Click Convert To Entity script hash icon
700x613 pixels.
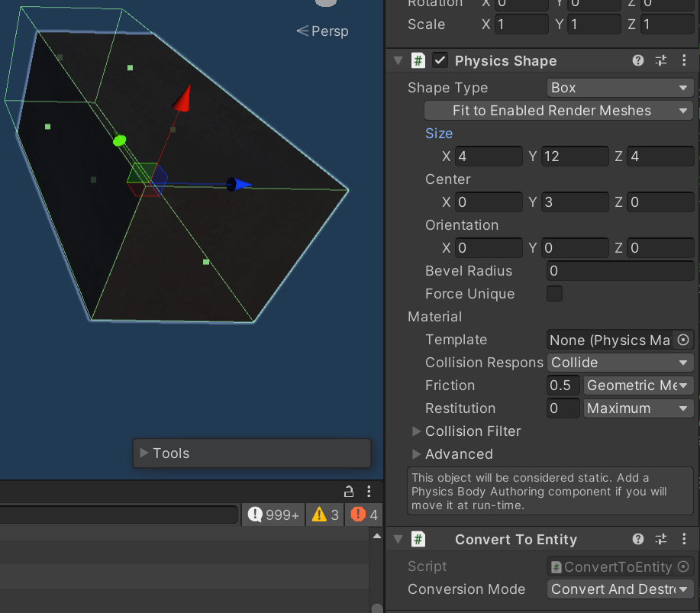pyautogui.click(x=418, y=539)
